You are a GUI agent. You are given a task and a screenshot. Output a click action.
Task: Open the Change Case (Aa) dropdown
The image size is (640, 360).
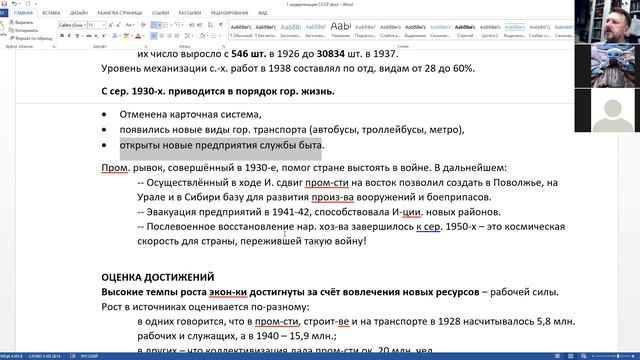(130, 25)
